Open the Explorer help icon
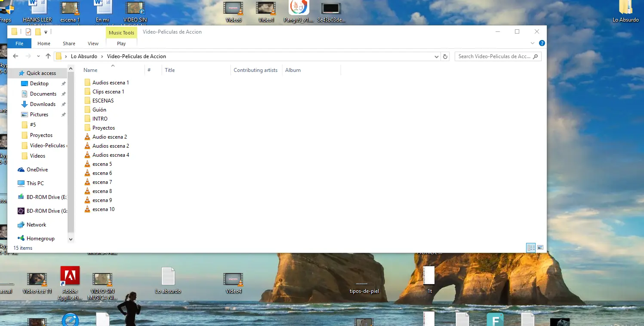The width and height of the screenshot is (644, 326). click(x=542, y=43)
